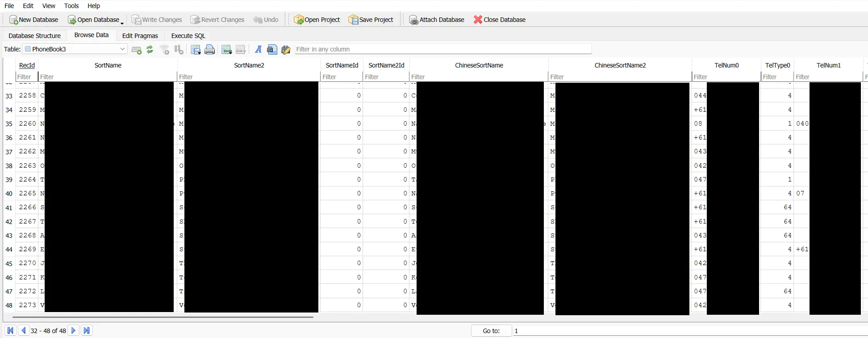Open the Tools menu
Image resolution: width=868 pixels, height=338 pixels.
[71, 6]
